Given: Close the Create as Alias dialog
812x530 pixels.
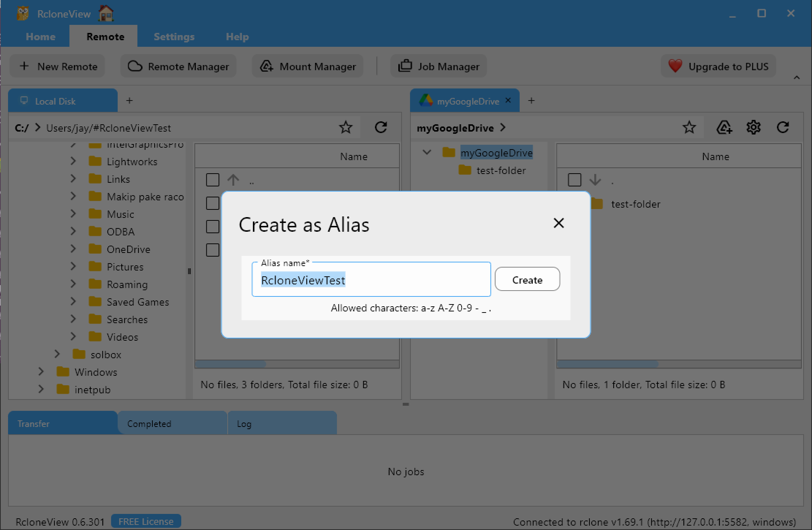Looking at the screenshot, I should [558, 223].
